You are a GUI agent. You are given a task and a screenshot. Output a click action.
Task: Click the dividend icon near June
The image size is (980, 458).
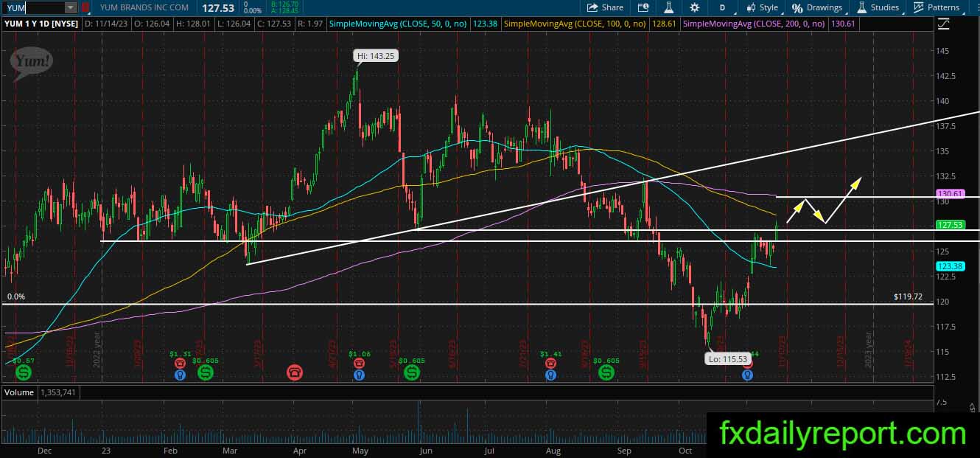pyautogui.click(x=411, y=374)
